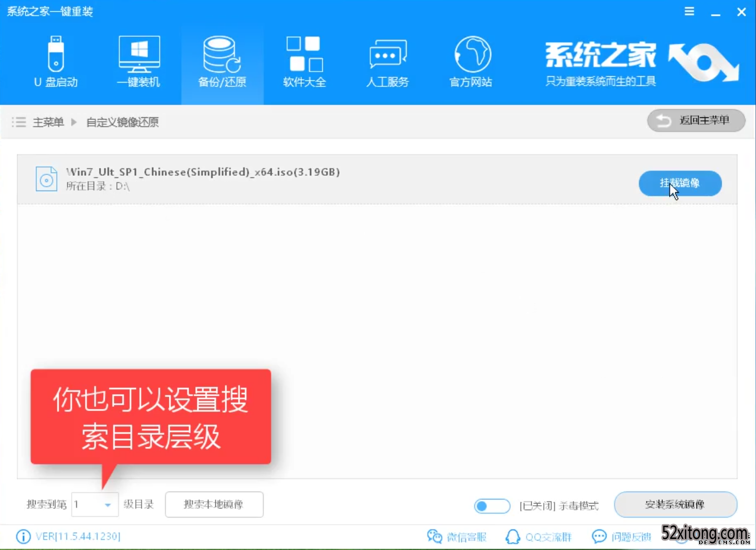Open 问题反馈 feedback link

(x=631, y=537)
